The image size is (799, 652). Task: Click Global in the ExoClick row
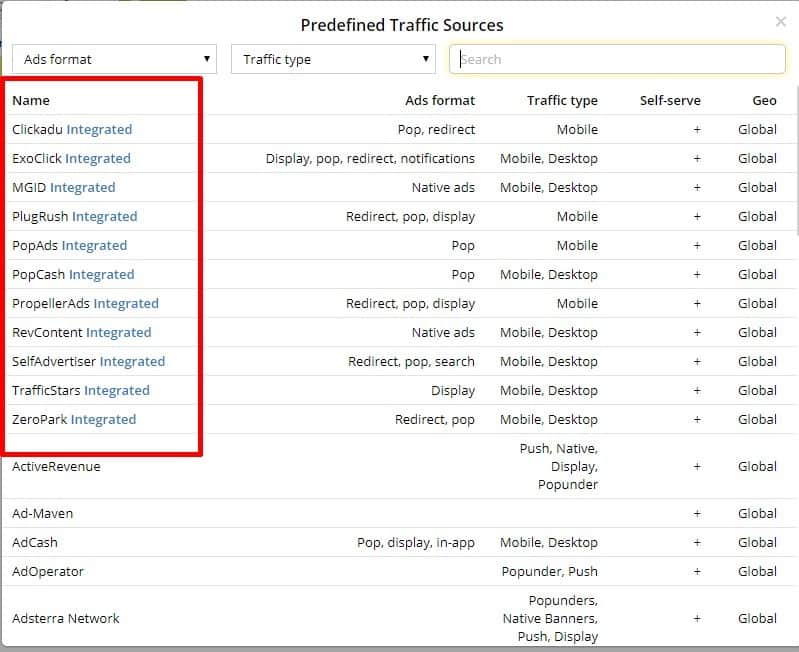757,158
